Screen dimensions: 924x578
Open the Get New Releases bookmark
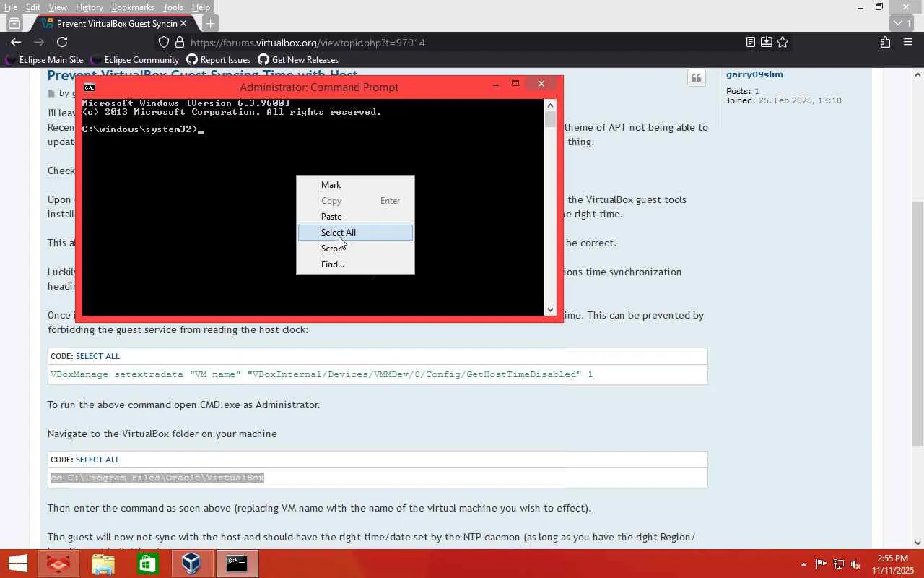tap(298, 60)
